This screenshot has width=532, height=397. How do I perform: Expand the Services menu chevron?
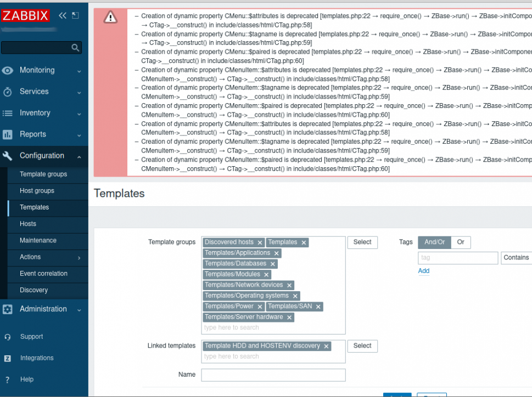click(79, 93)
